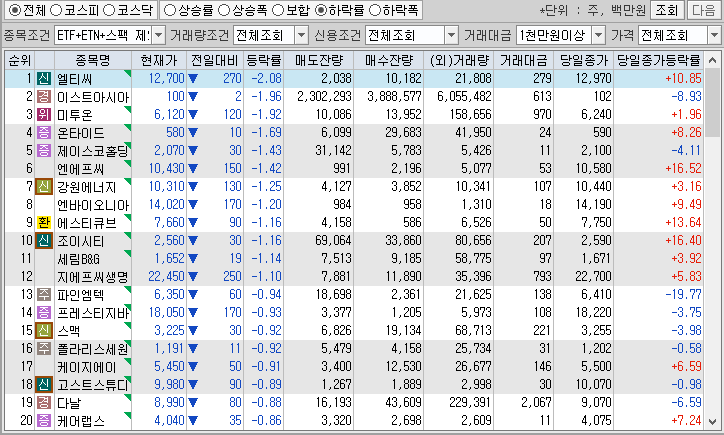
Task: Sort by (외)거래량 column header
Action: pos(459,60)
